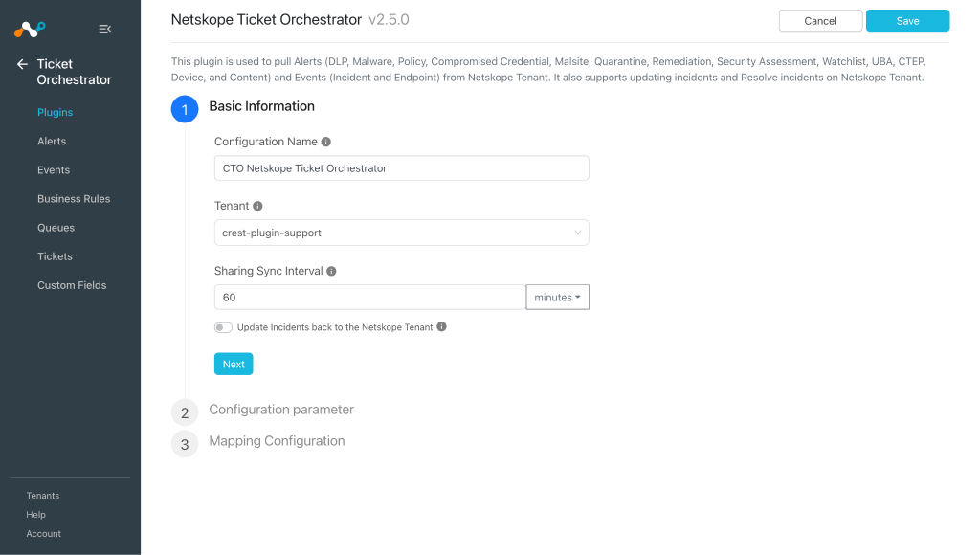Open the Tenant crest-plugin-support dropdown
This screenshot has width=980, height=555.
click(x=401, y=233)
